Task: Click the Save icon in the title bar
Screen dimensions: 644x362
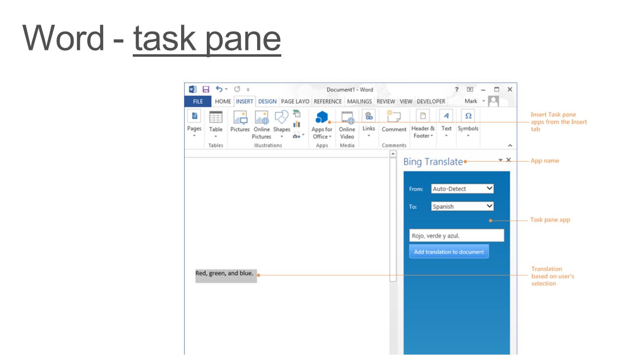Action: (x=206, y=89)
